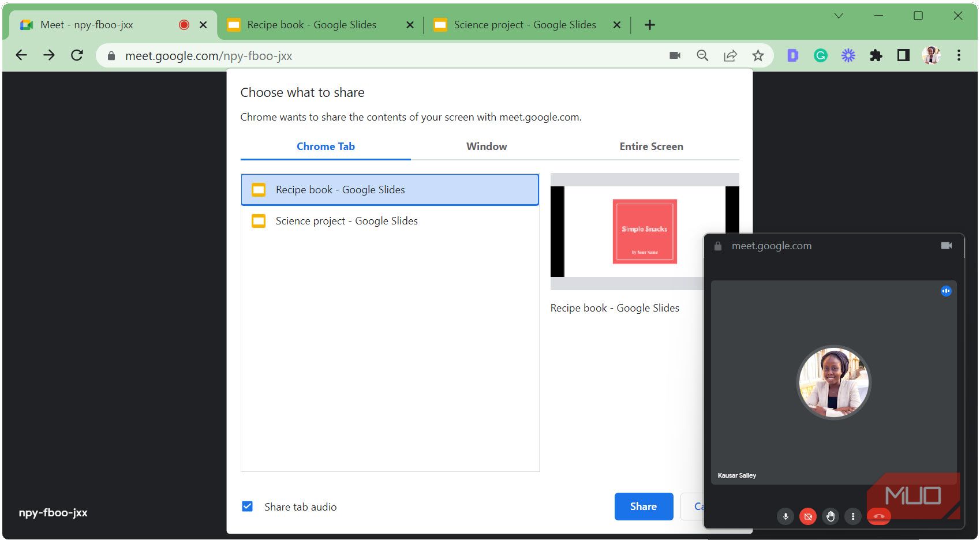Click the Recipe book slide preview thumbnail
This screenshot has width=980, height=540.
click(645, 231)
